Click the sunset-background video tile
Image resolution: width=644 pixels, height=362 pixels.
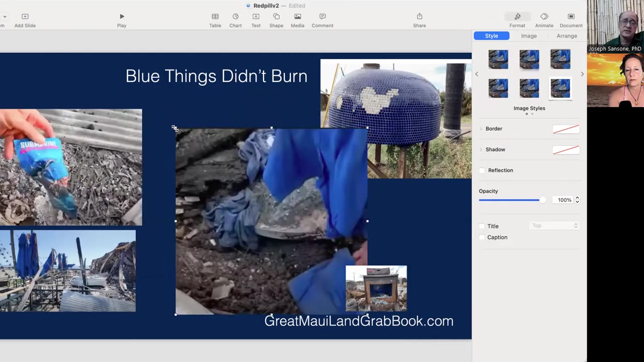click(x=615, y=80)
